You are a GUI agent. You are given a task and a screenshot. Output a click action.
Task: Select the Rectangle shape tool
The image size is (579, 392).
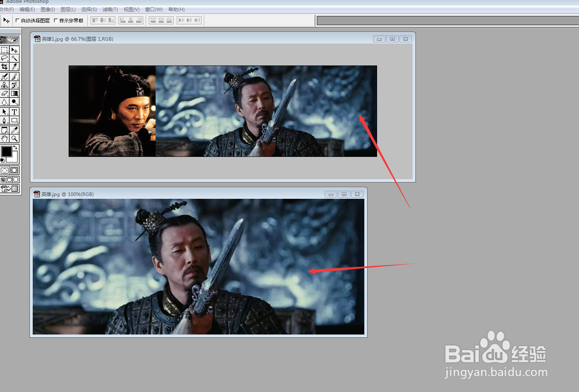tap(14, 120)
